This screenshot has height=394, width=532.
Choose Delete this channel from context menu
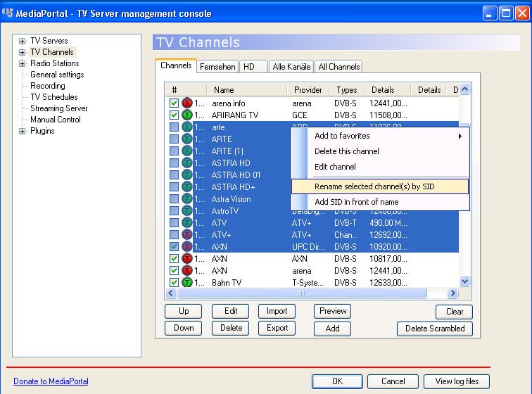click(347, 151)
